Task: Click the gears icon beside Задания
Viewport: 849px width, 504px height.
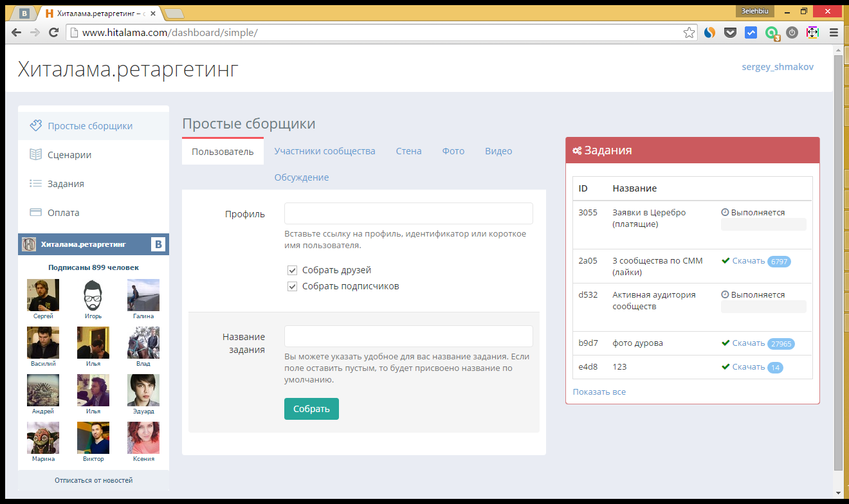Action: [577, 150]
